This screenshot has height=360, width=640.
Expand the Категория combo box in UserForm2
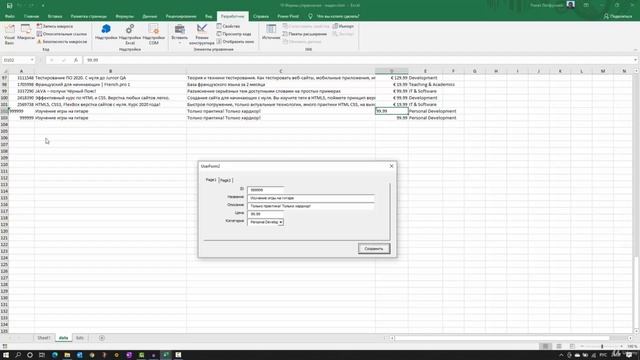(281, 222)
